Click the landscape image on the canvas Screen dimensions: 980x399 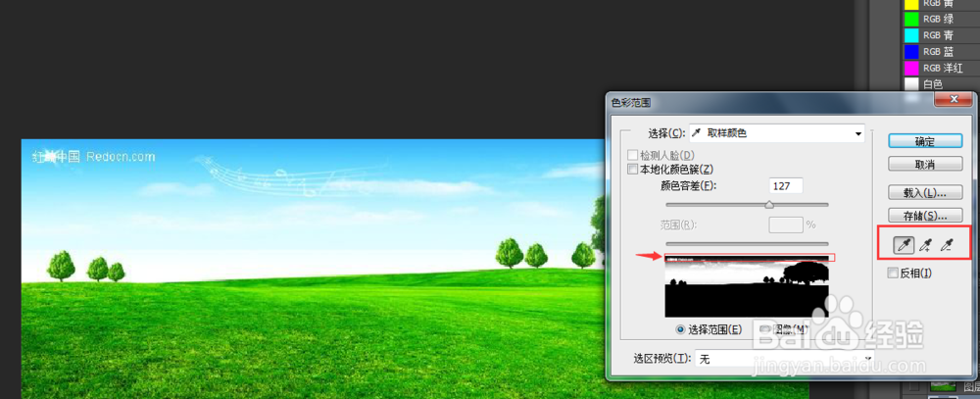tap(313, 269)
